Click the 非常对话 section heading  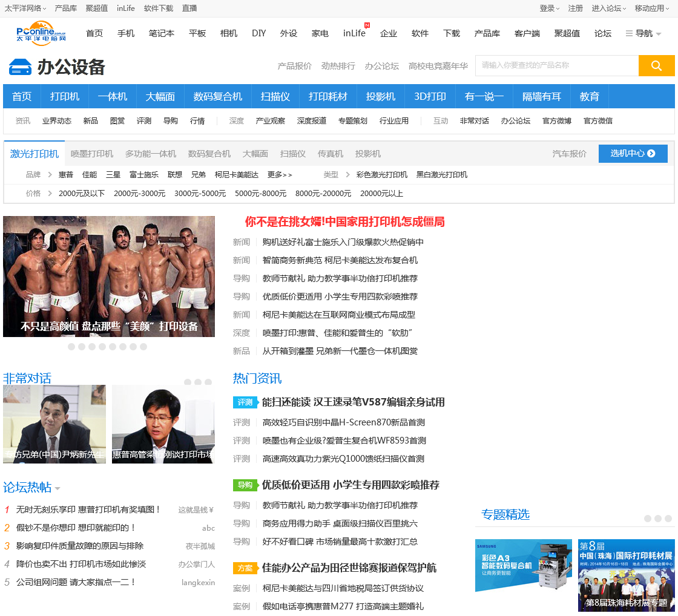pyautogui.click(x=27, y=379)
